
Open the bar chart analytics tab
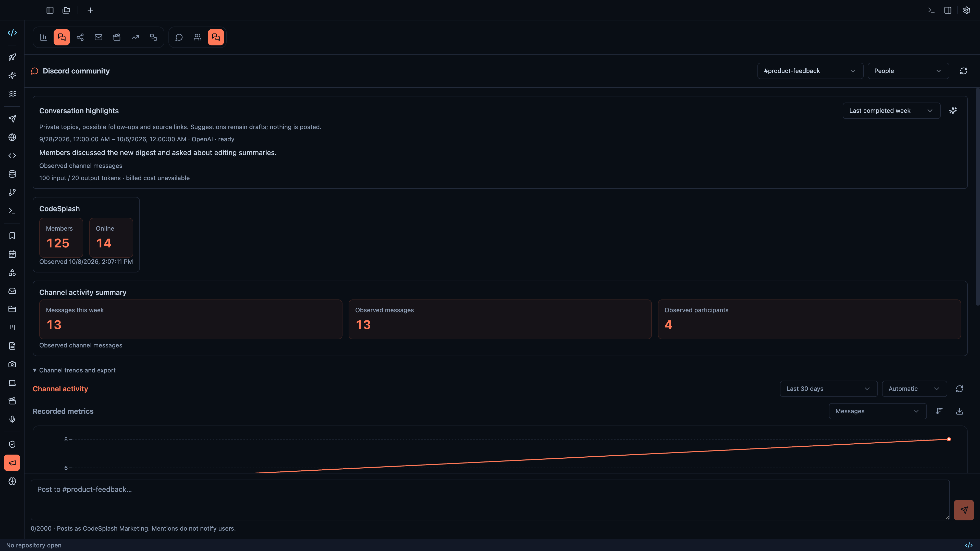43,37
